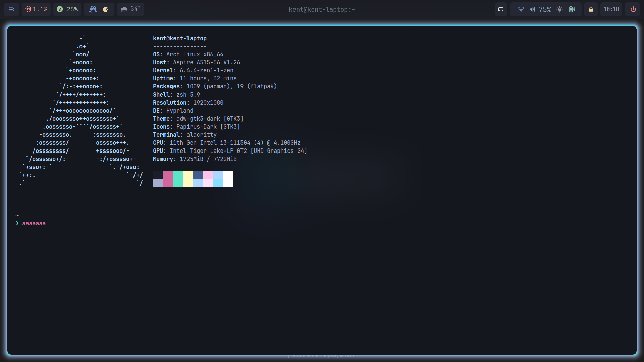The image size is (644, 362).
Task: Open the launcher menu icon in top-left
Action: coord(11,9)
